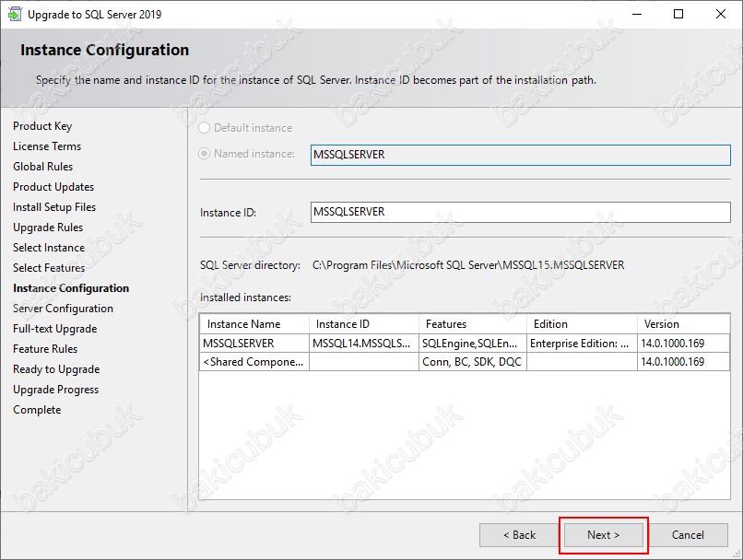Maximize the upgrade window
This screenshot has width=743, height=560.
(x=678, y=14)
